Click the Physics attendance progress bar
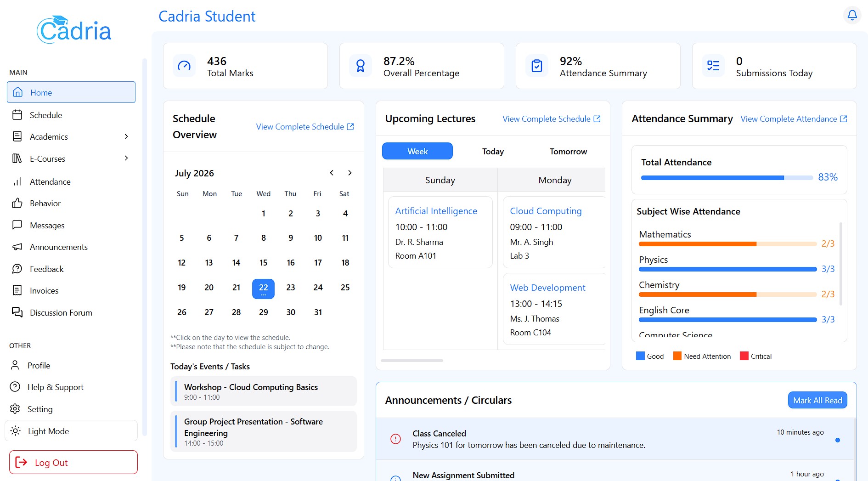 point(727,269)
